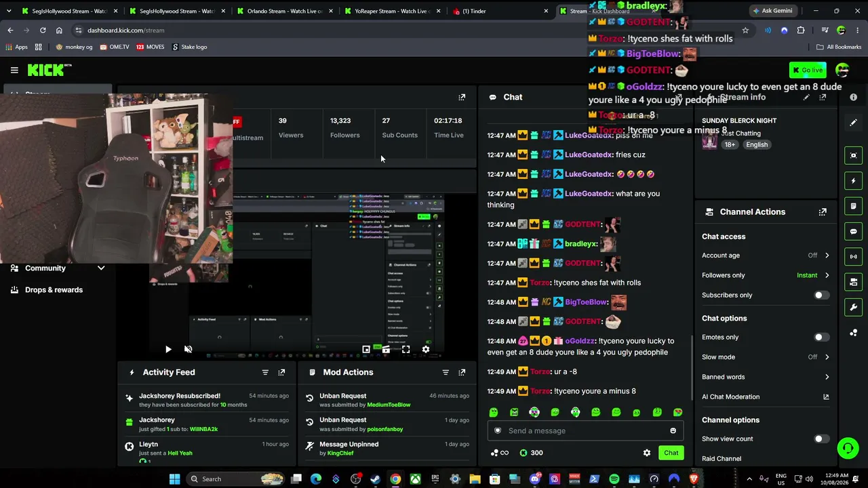This screenshot has height=488, width=868.
Task: Open stream preview settings gear
Action: 425,349
